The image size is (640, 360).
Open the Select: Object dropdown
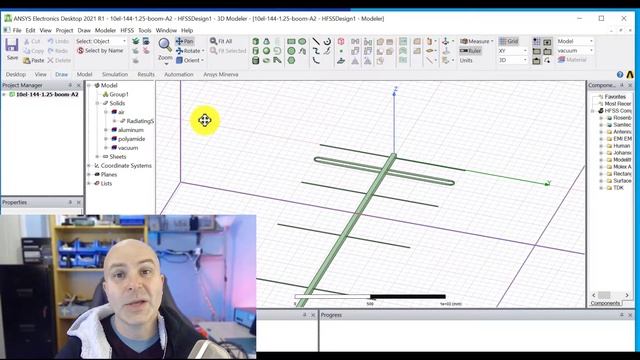101,41
